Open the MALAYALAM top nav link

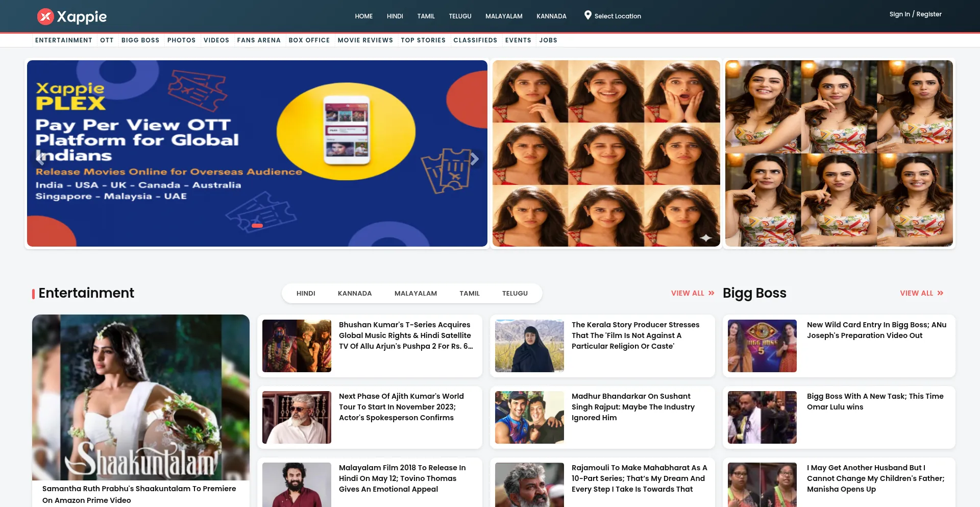(x=504, y=16)
